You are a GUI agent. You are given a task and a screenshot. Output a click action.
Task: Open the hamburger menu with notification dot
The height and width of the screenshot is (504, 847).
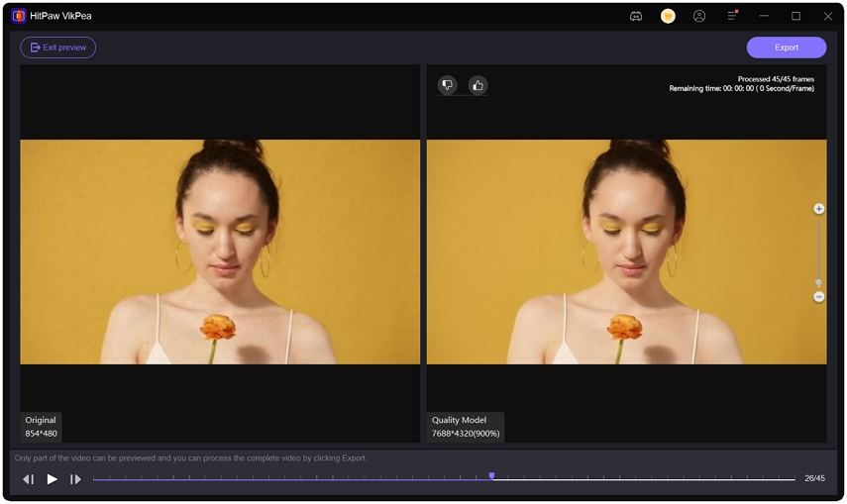(x=732, y=16)
